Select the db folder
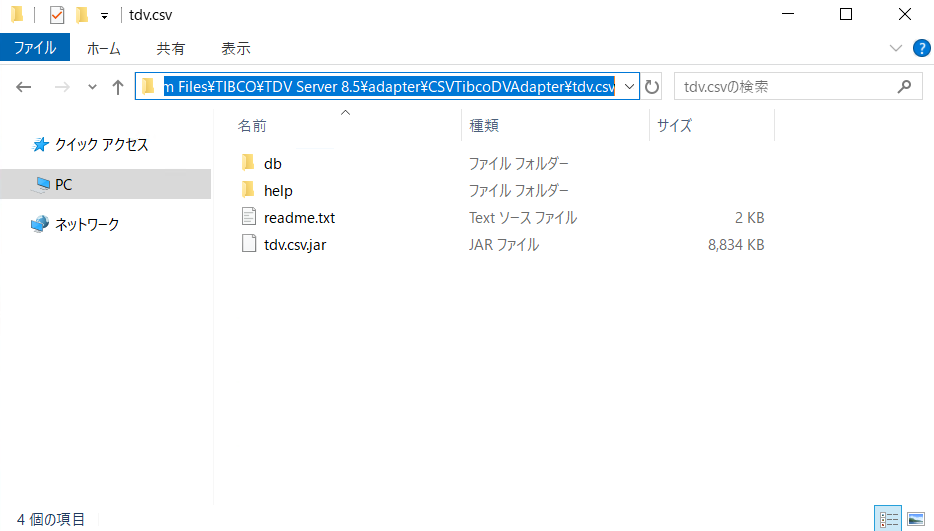Image resolution: width=934 pixels, height=531 pixels. [273, 163]
